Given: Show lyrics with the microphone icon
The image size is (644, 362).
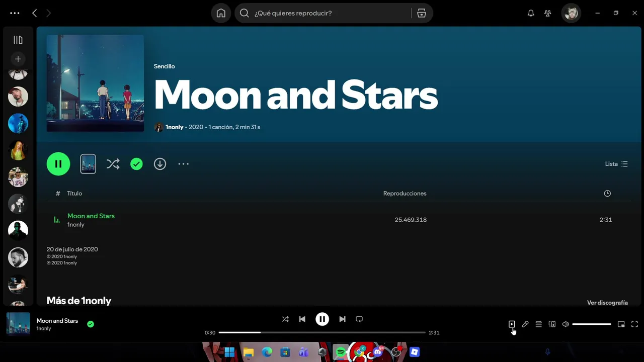Looking at the screenshot, I should click(525, 324).
